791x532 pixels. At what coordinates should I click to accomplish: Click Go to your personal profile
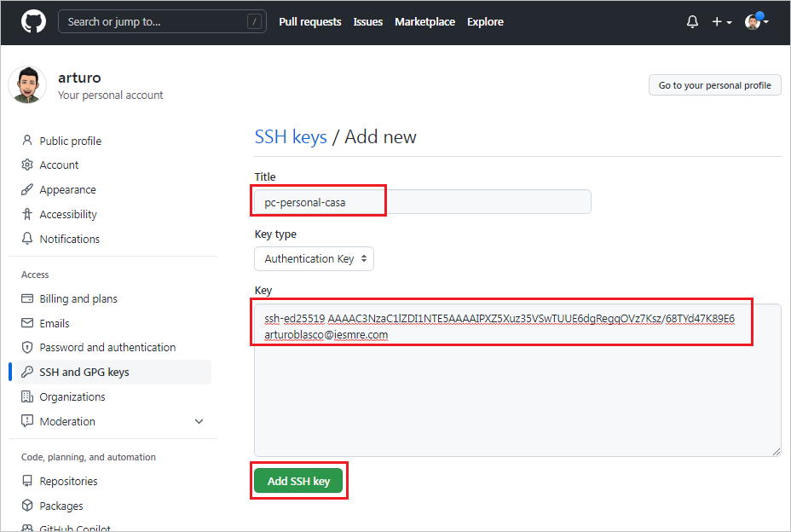(x=714, y=84)
